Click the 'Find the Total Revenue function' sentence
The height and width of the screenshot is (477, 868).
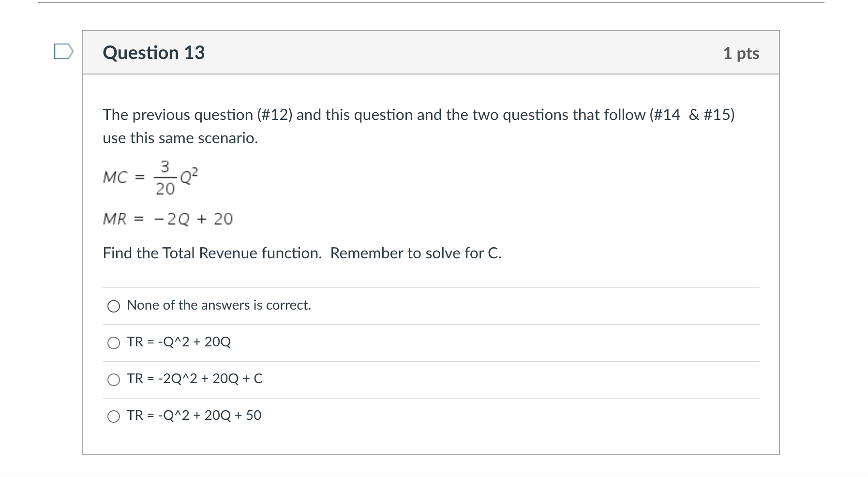[212, 253]
